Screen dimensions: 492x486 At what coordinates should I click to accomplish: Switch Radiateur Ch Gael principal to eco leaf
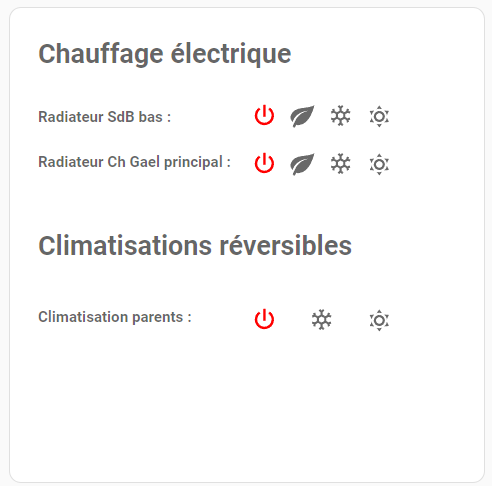pos(302,164)
